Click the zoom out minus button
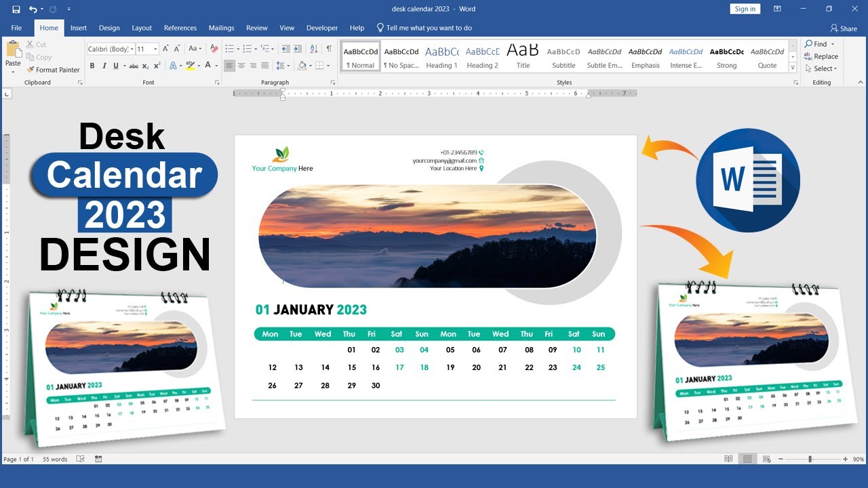868x488 pixels. pyautogui.click(x=781, y=459)
